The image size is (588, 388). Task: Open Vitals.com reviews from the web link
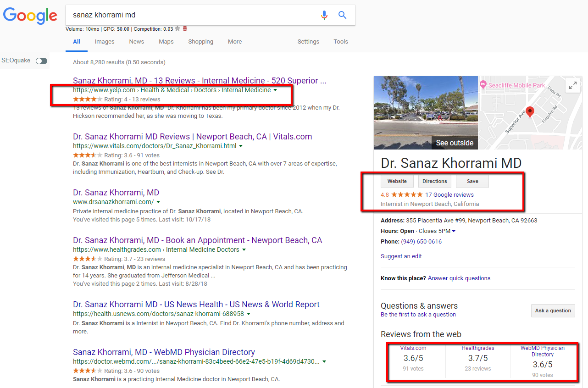pyautogui.click(x=413, y=348)
